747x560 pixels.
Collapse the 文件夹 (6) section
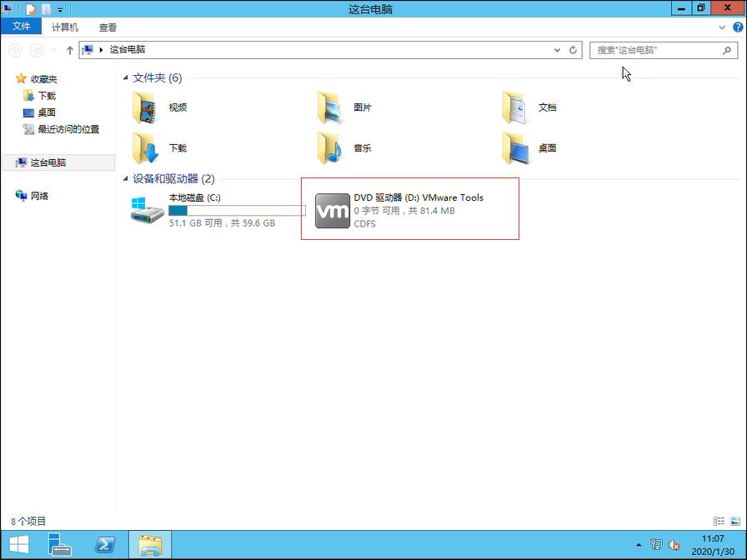pyautogui.click(x=127, y=77)
